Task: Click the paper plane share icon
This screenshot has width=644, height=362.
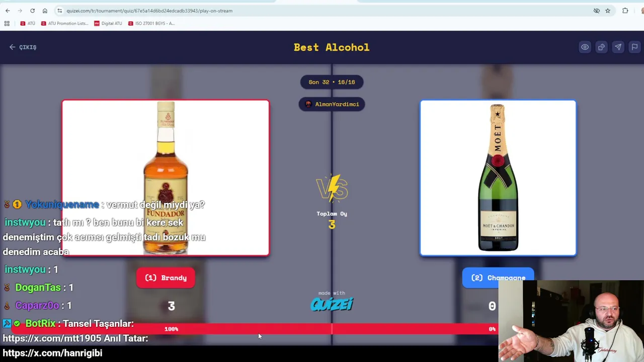Action: tap(618, 47)
